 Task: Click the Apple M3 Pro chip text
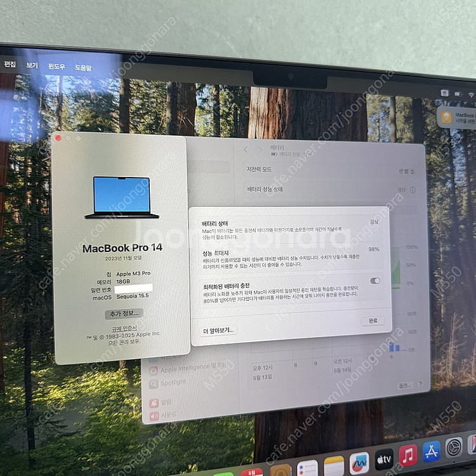click(x=133, y=274)
